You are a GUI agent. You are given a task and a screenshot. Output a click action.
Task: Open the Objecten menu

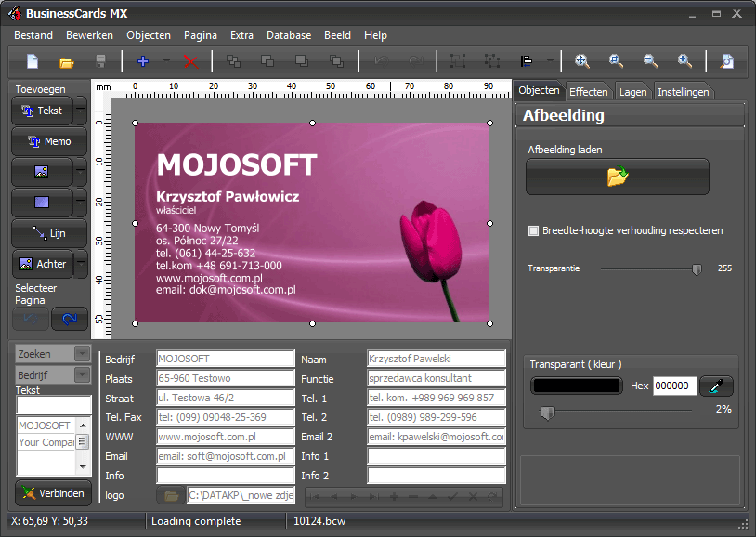149,35
